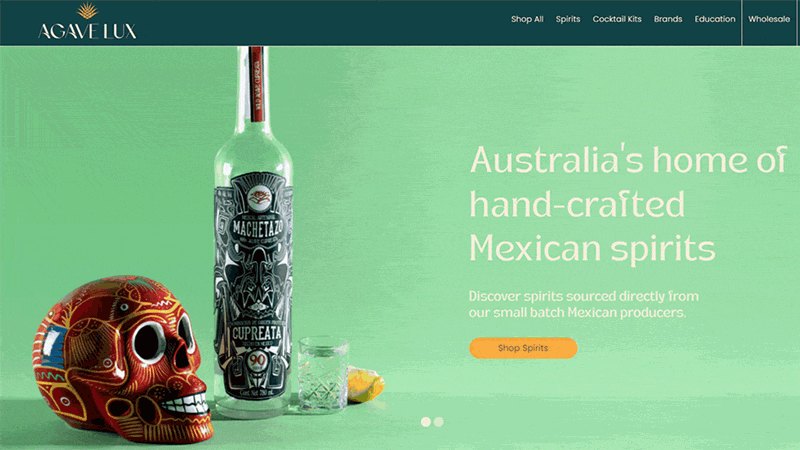This screenshot has width=800, height=450.
Task: Click the Machetazo name on the bottle label
Action: (257, 227)
